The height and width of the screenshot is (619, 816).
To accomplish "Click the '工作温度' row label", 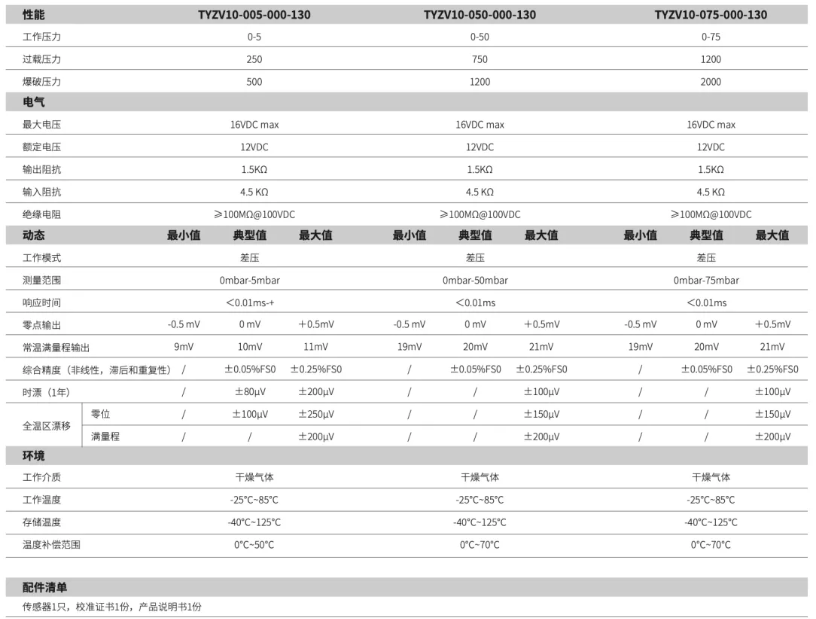I will 42,500.
